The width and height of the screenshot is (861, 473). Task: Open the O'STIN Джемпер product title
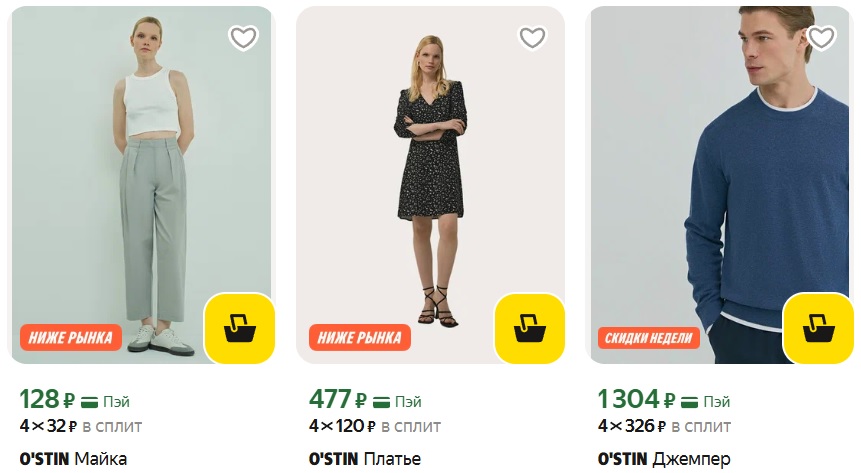pos(664,459)
